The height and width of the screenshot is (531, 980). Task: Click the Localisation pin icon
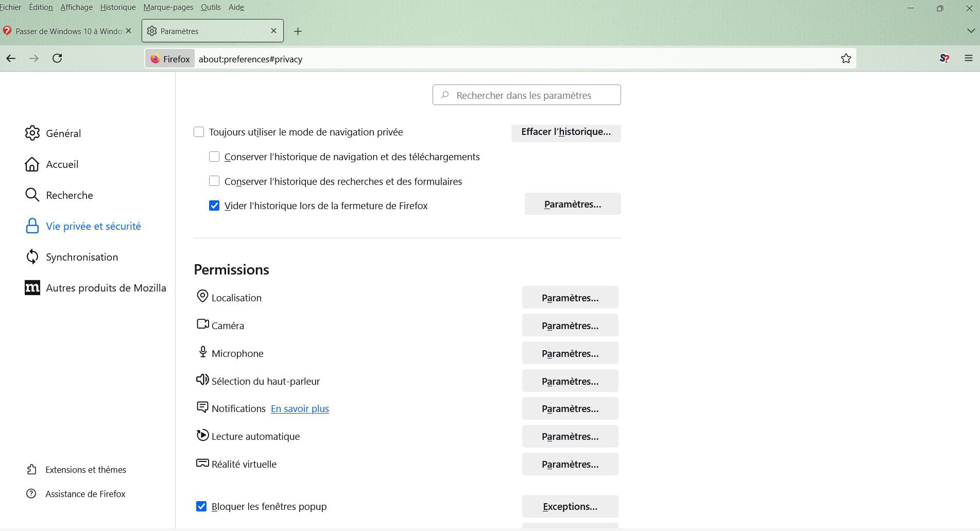click(x=202, y=296)
